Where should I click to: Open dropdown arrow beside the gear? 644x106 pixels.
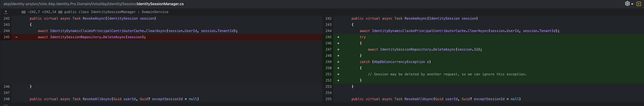click(x=632, y=4)
